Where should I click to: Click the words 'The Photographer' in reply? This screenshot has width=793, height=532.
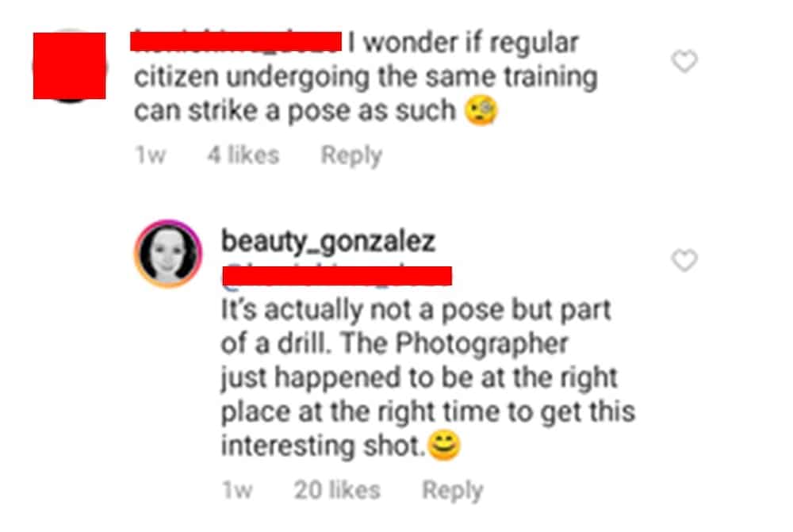coord(454,344)
